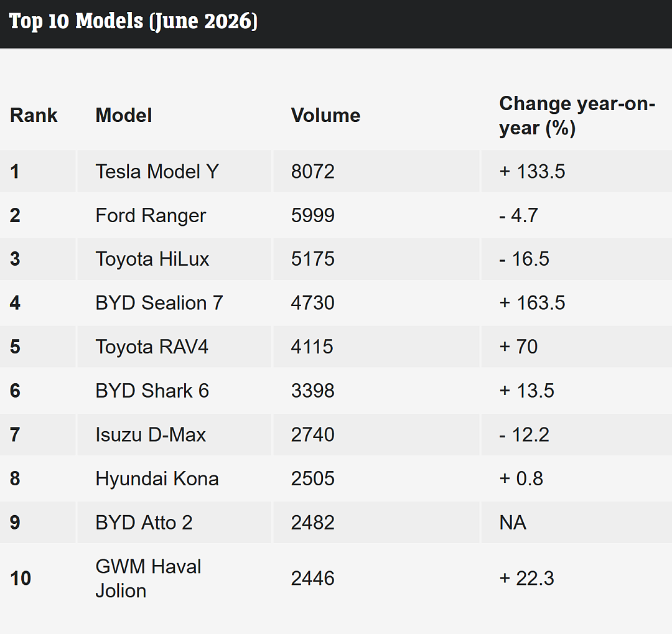Screen dimensions: 672x634
Task: Select the - 16.5 change value
Action: (x=524, y=259)
